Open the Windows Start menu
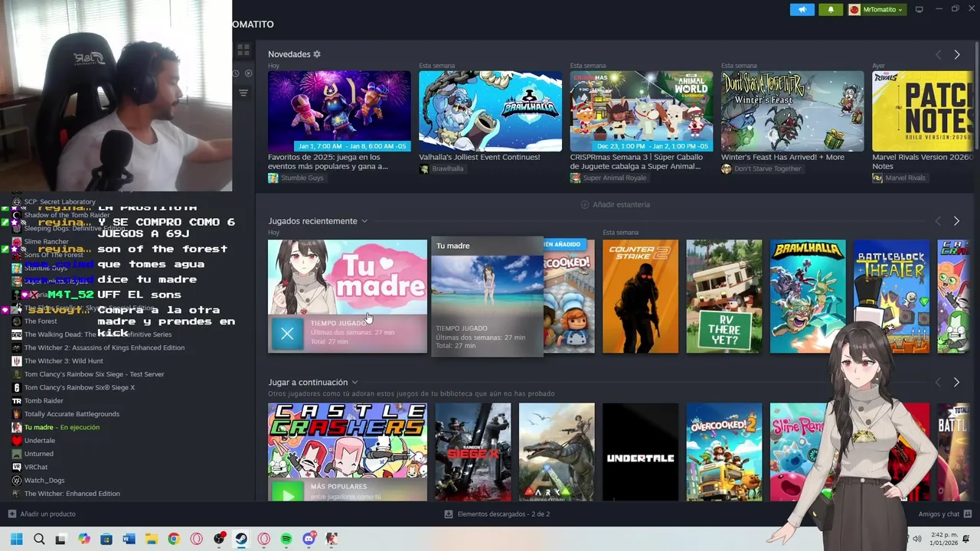This screenshot has height=551, width=980. coord(16,539)
